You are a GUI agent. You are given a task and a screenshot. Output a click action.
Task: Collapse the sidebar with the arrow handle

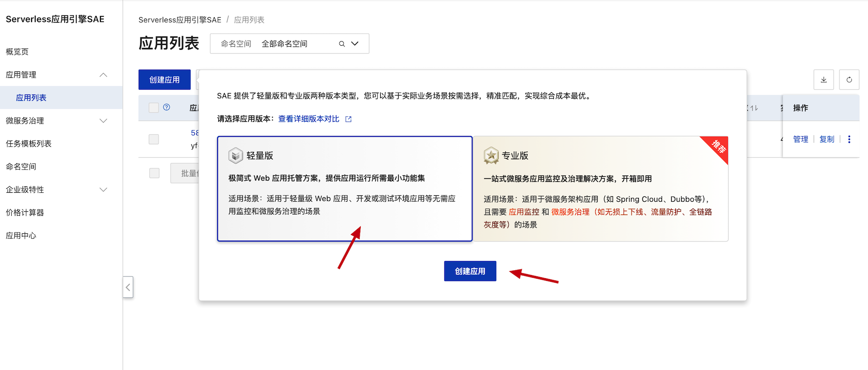click(128, 287)
